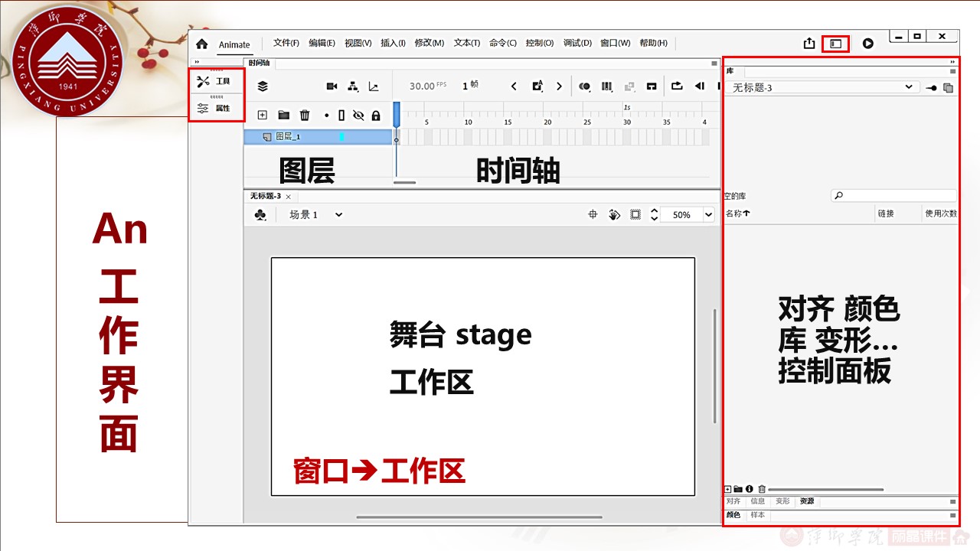The width and height of the screenshot is (980, 551).
Task: Click the Home icon in Animate
Action: click(x=201, y=44)
